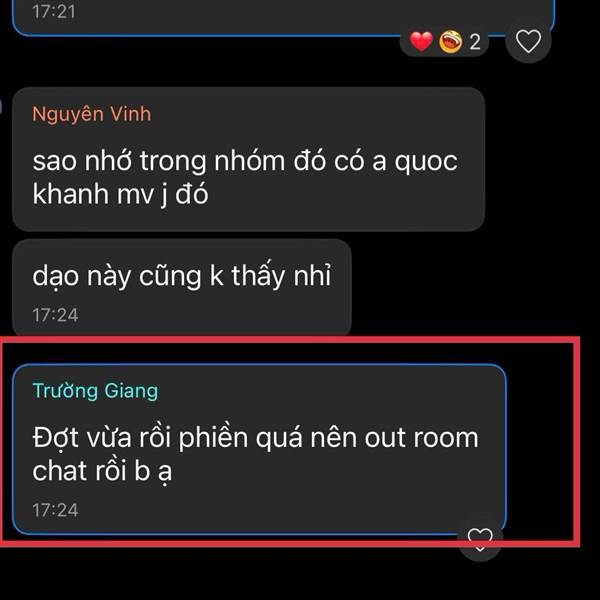Image resolution: width=600 pixels, height=600 pixels.
Task: Tap the heart button on Trường Giang's message
Action: [x=480, y=540]
